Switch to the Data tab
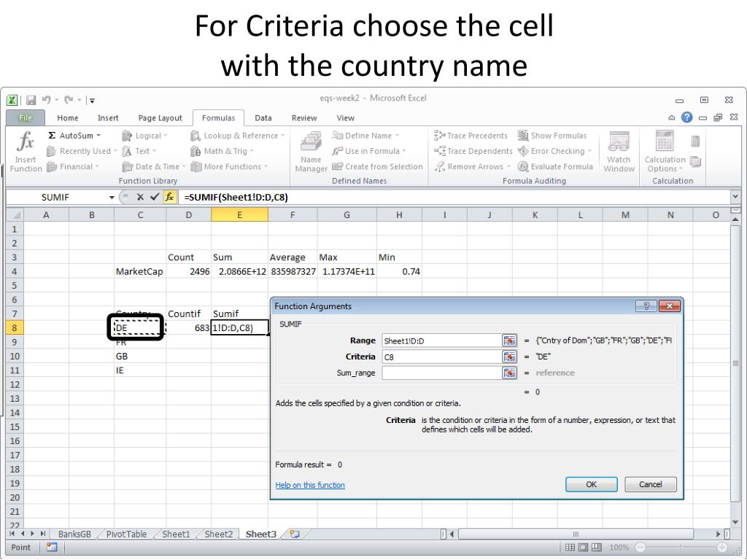747x560 pixels. (263, 118)
